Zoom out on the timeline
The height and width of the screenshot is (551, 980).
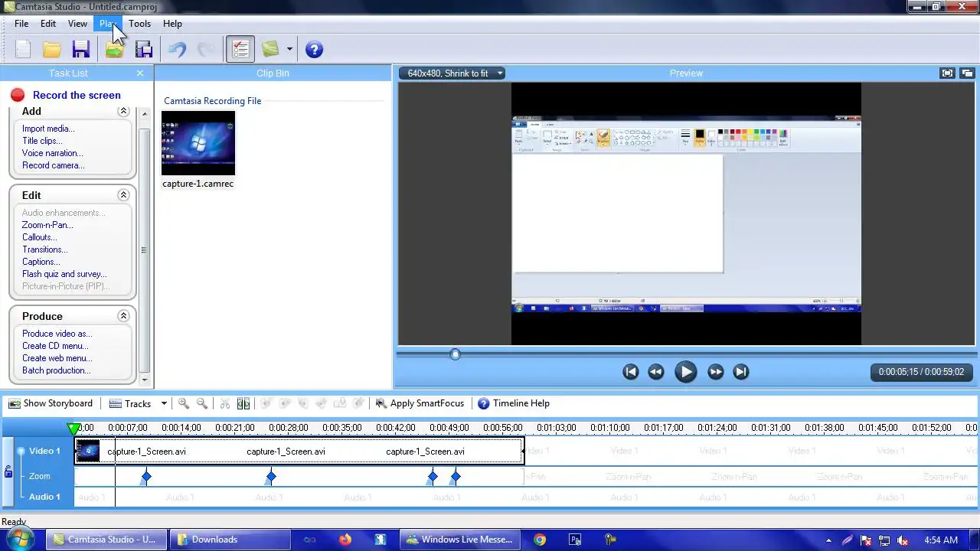pos(201,403)
